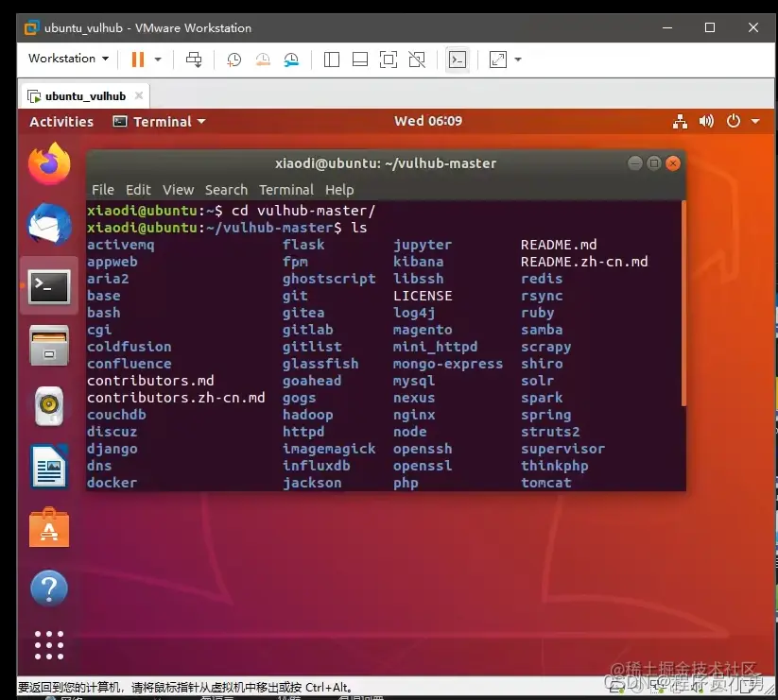Image resolution: width=778 pixels, height=700 pixels.
Task: Close the ubuntu_vulhub tab
Action: pos(139,95)
